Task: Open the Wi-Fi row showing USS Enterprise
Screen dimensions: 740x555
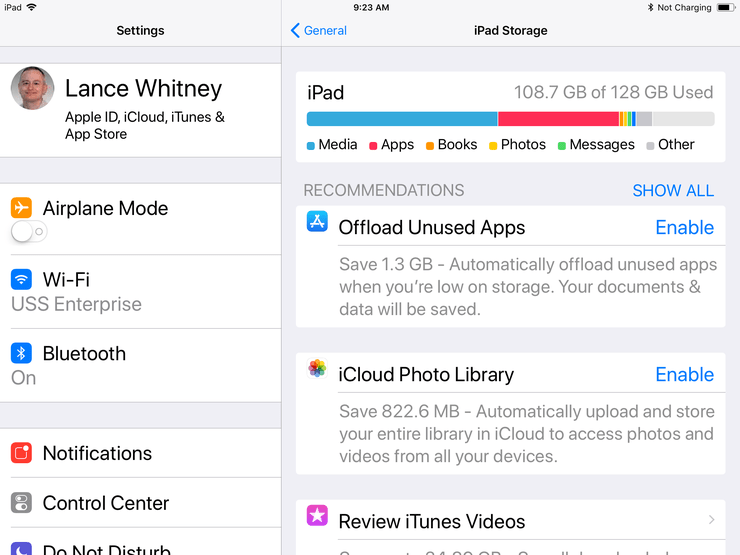Action: pyautogui.click(x=141, y=292)
